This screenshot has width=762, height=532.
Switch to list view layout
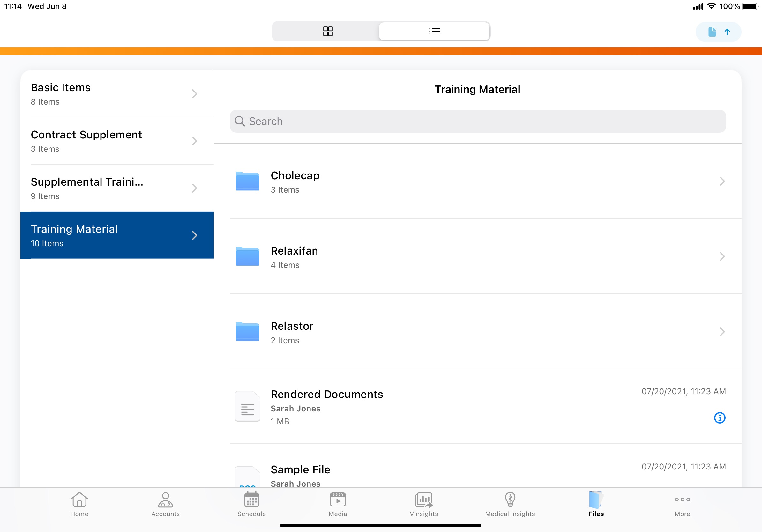(x=434, y=31)
